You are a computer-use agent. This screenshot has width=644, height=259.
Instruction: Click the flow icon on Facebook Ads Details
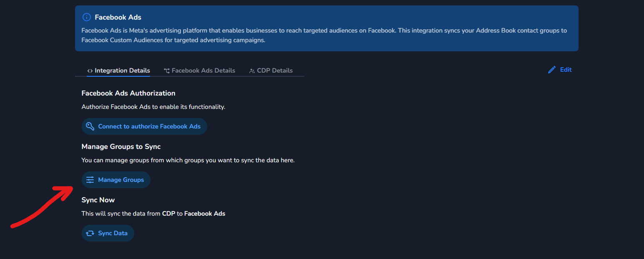pos(167,71)
